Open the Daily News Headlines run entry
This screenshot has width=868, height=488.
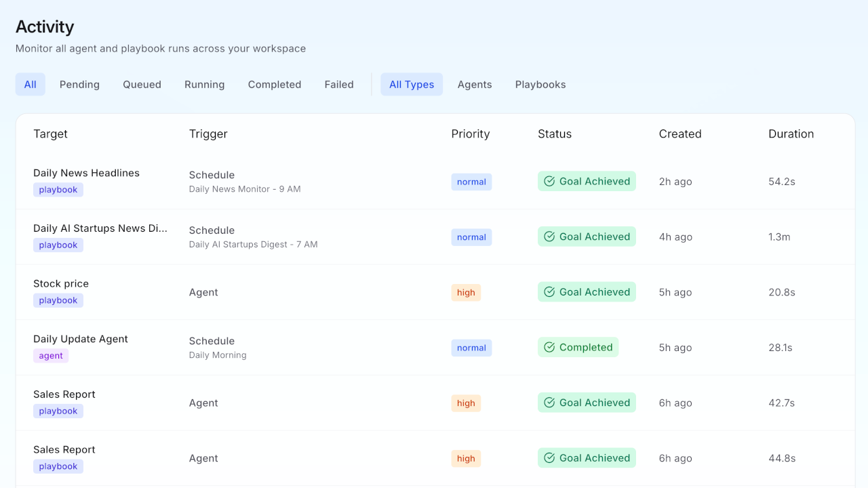(86, 173)
